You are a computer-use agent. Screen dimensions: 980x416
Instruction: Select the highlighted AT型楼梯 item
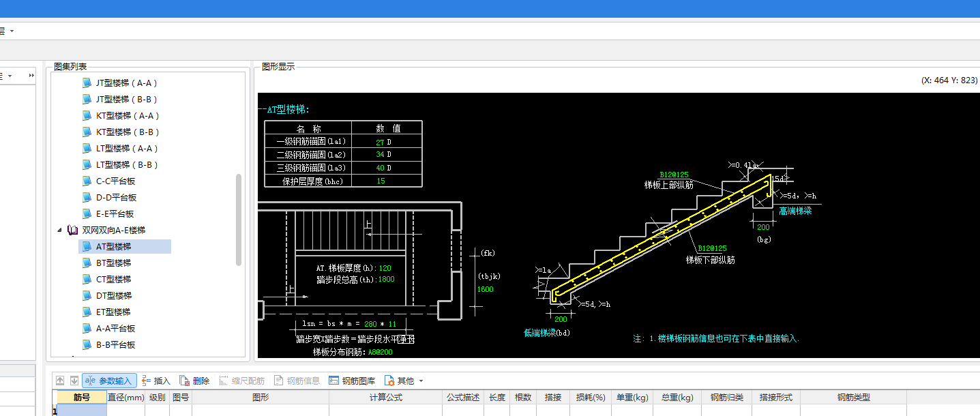(125, 247)
